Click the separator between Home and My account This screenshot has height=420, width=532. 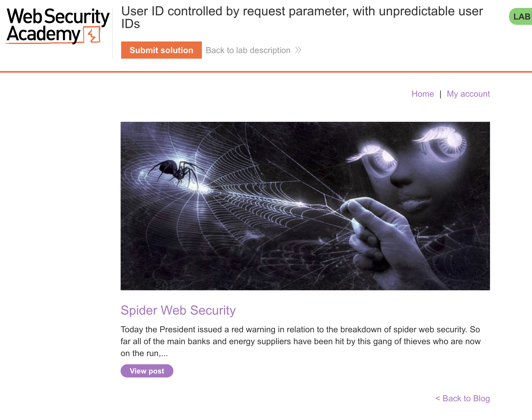pos(440,94)
